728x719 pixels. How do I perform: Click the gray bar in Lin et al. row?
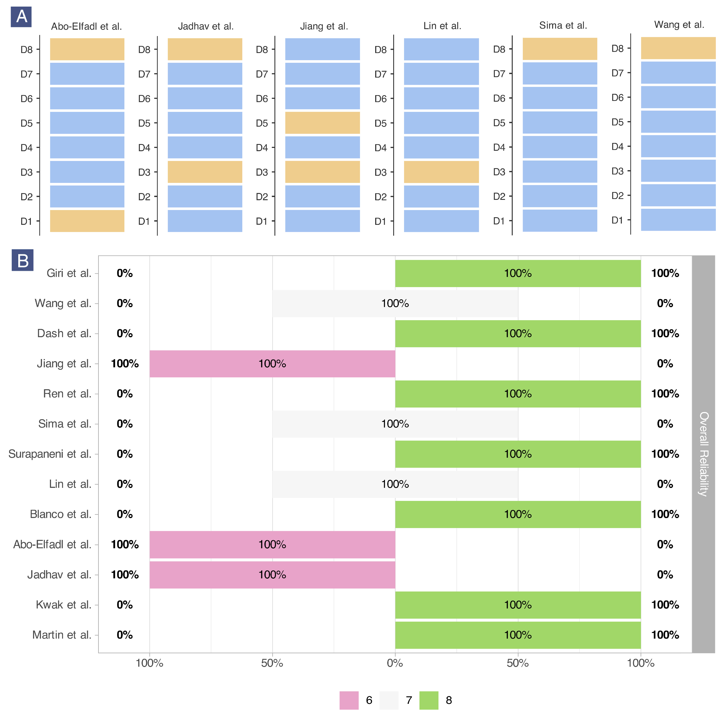[x=395, y=484]
